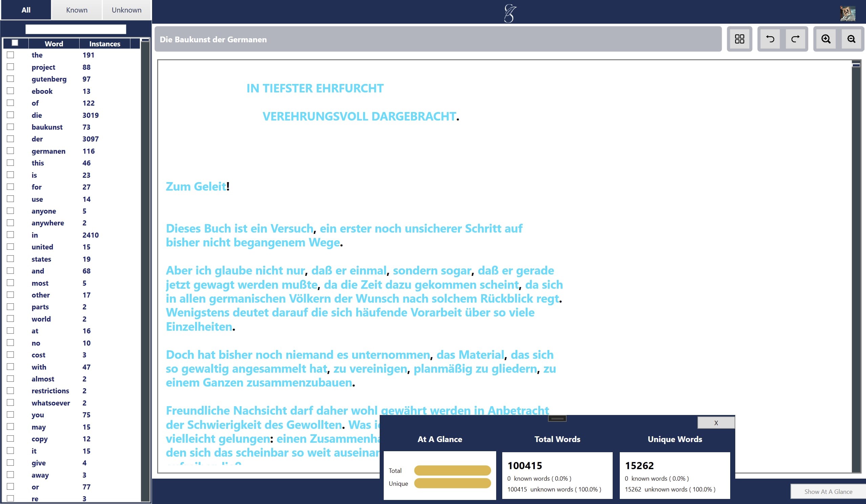The image size is (866, 504).
Task: Switch to the Known tab
Action: pos(77,10)
